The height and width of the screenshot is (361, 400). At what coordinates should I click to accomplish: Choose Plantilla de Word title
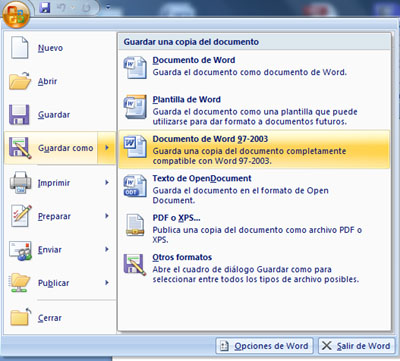click(x=186, y=100)
